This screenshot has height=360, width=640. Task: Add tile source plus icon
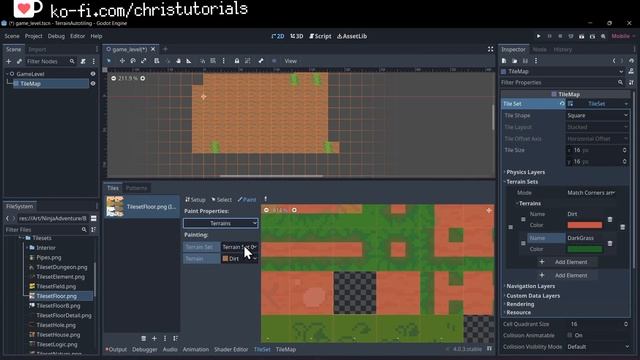pyautogui.click(x=154, y=338)
